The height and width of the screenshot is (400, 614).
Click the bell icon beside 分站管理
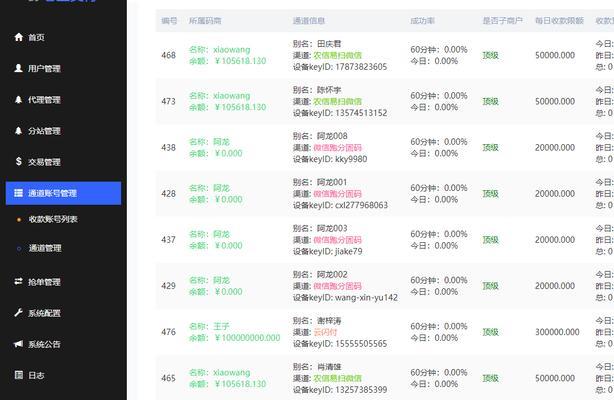18,130
